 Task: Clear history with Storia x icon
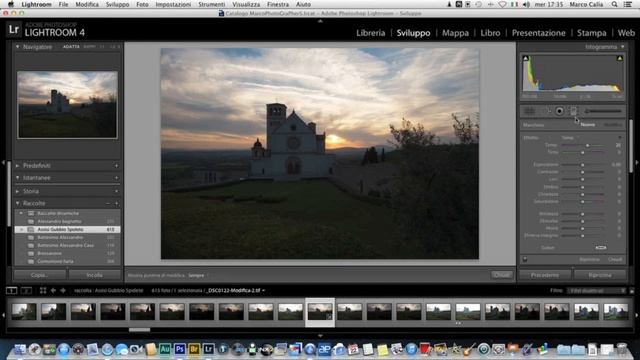pyautogui.click(x=116, y=191)
